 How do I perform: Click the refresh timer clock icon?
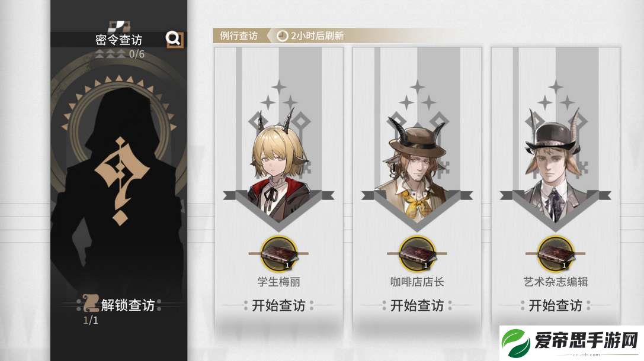pyautogui.click(x=282, y=36)
